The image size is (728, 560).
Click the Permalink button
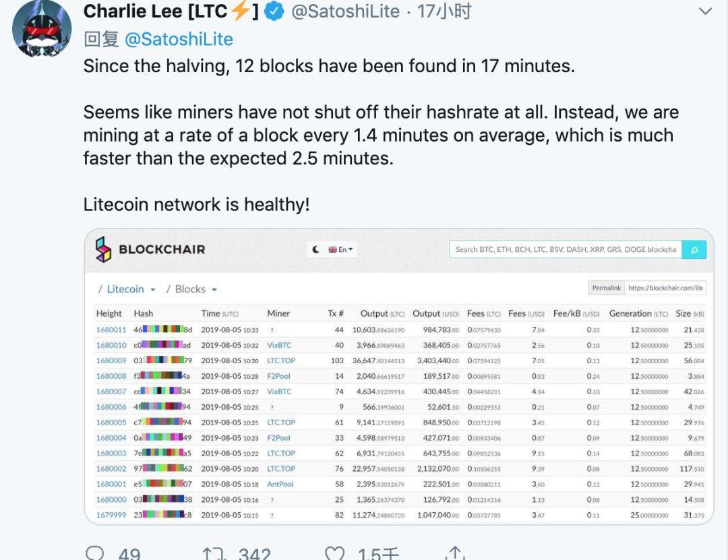pyautogui.click(x=607, y=288)
